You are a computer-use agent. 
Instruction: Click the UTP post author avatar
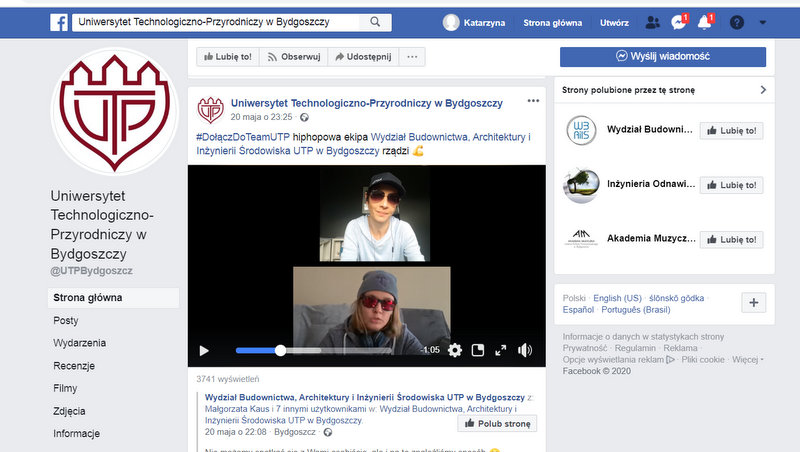(x=211, y=110)
